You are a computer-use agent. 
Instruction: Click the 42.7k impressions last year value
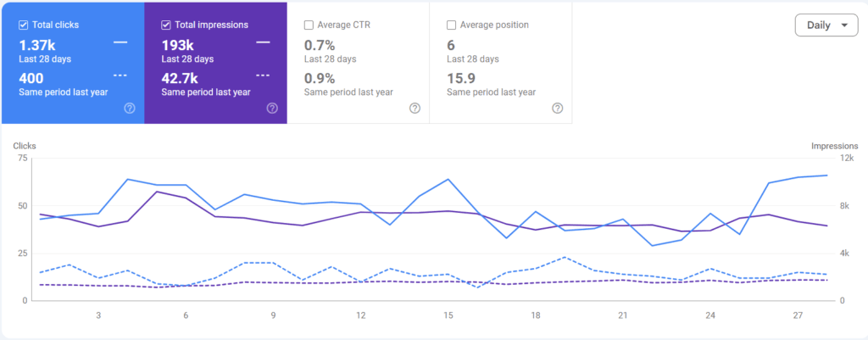[x=180, y=79]
